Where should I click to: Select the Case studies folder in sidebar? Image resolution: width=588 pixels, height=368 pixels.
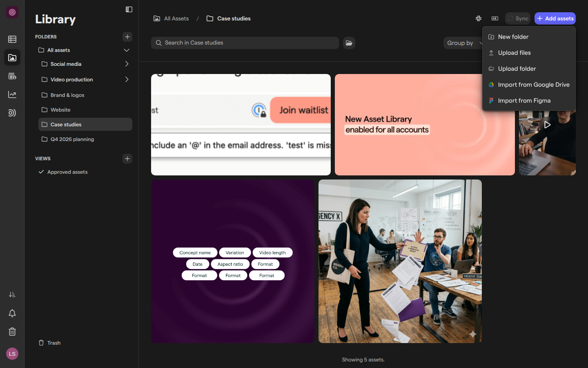point(85,124)
